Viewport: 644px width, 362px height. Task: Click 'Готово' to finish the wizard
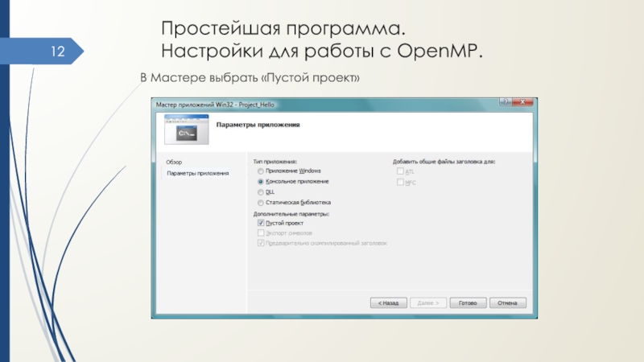pos(468,303)
